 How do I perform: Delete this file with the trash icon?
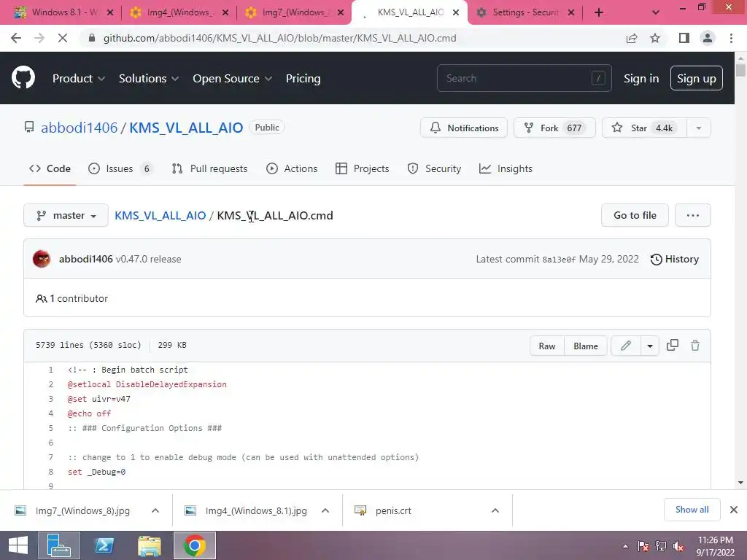[x=695, y=346]
